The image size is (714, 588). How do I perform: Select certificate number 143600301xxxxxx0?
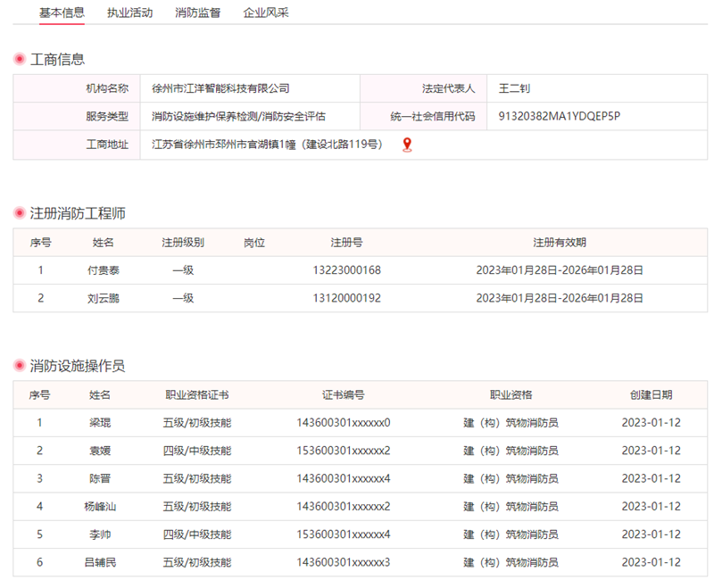coord(344,423)
